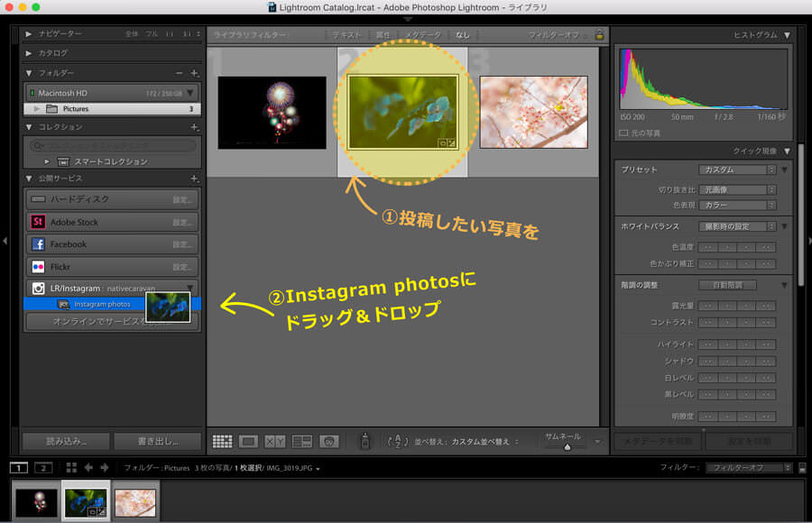
Task: Open the プリセット dropdown showing カスタム
Action: pos(737,170)
